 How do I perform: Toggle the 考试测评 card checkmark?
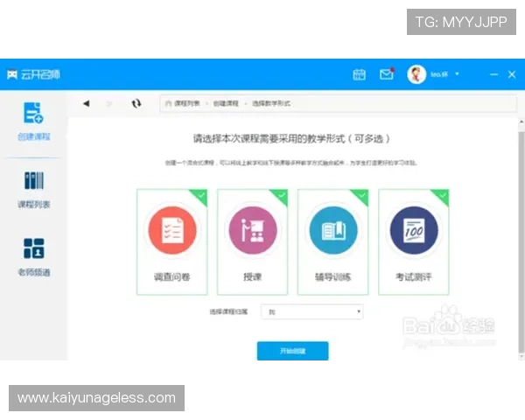pos(443,195)
